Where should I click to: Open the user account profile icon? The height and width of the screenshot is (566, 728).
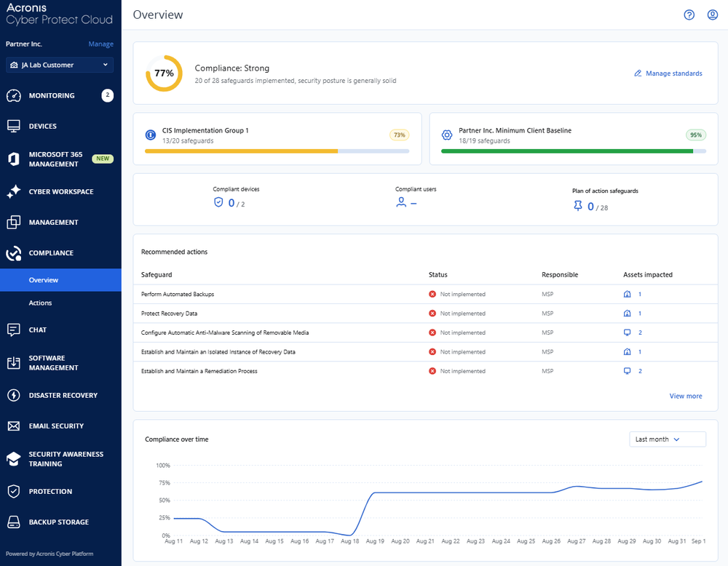pos(712,15)
